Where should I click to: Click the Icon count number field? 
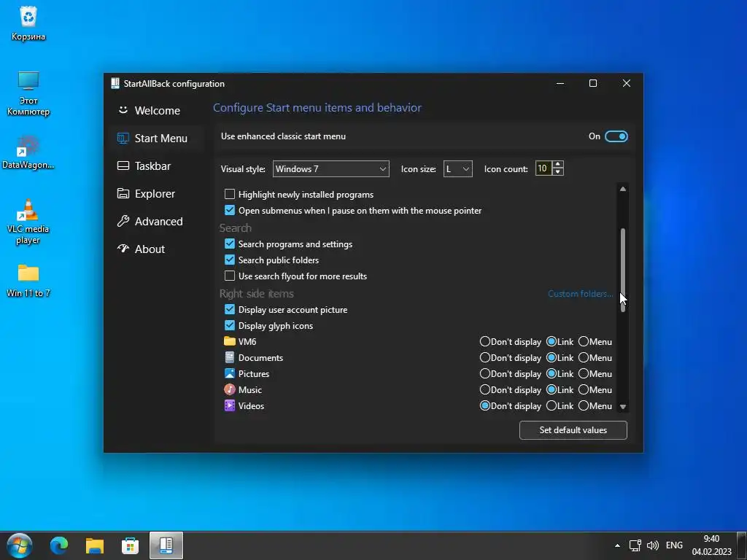click(x=543, y=168)
